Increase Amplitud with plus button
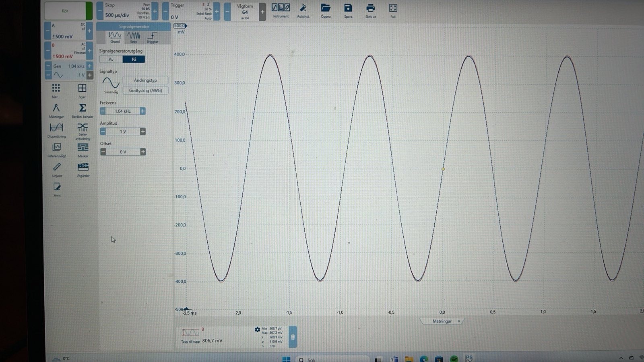 tap(143, 132)
